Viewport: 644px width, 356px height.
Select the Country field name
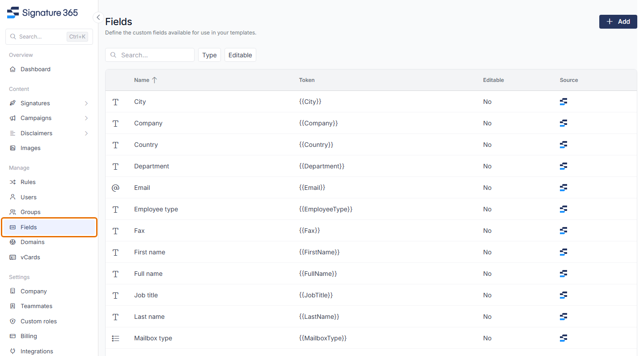(146, 145)
